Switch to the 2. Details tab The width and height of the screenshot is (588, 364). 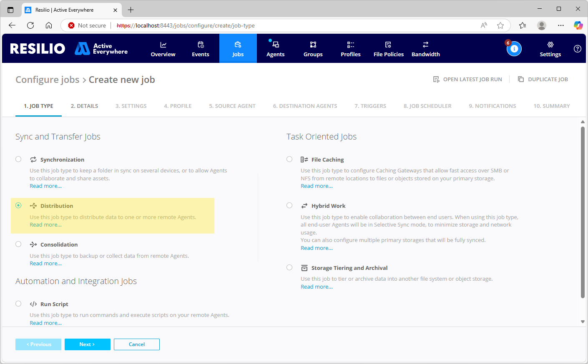[x=84, y=106]
